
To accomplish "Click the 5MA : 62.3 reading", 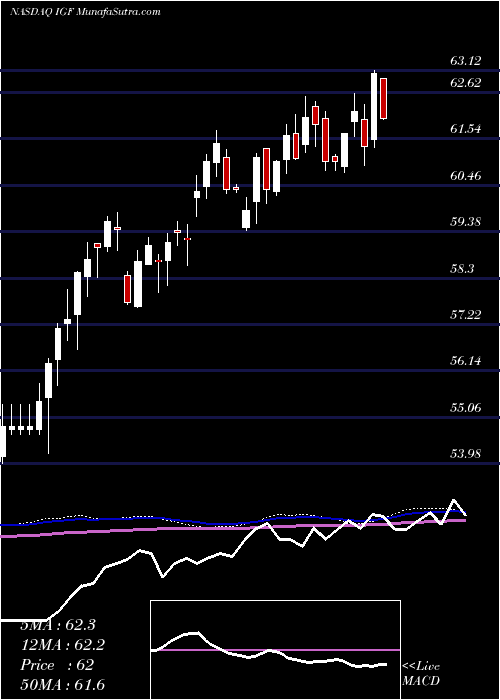I will (x=58, y=625).
